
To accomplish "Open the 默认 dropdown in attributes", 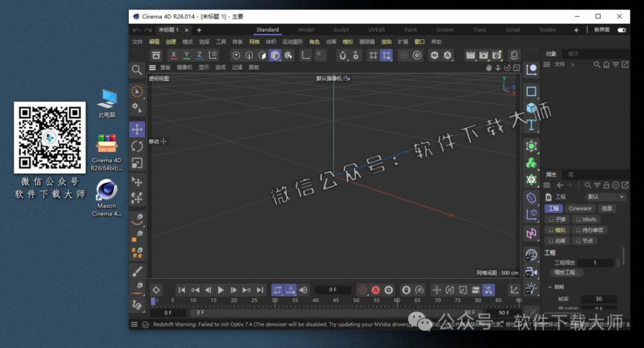I will click(606, 197).
